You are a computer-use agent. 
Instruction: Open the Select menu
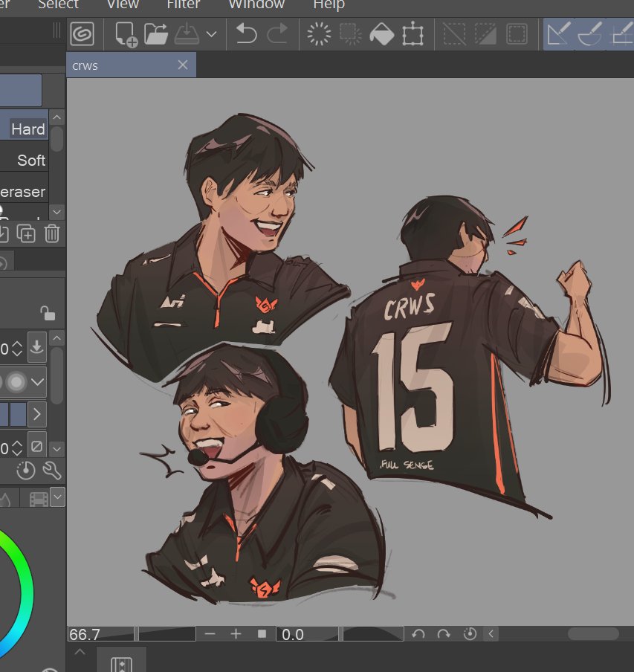[x=58, y=4]
